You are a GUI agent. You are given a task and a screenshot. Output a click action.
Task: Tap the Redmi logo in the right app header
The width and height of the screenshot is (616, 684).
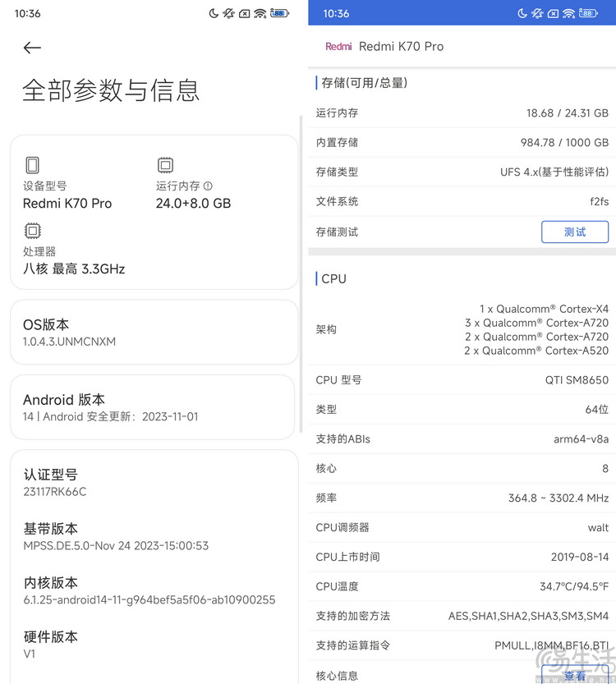click(338, 46)
